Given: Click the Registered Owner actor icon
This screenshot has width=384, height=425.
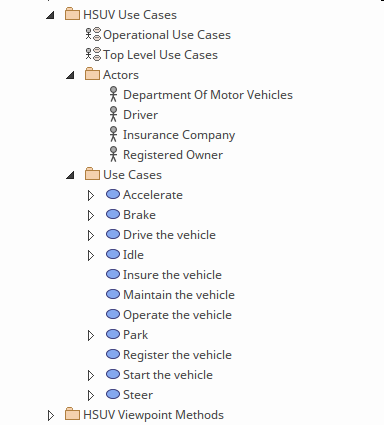Looking at the screenshot, I should (x=113, y=154).
